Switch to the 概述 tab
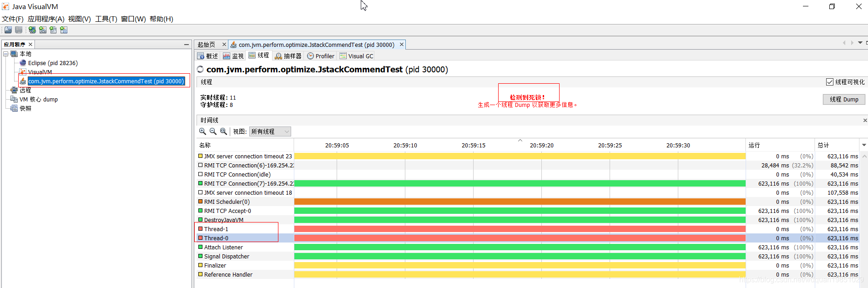The image size is (868, 288). point(208,56)
